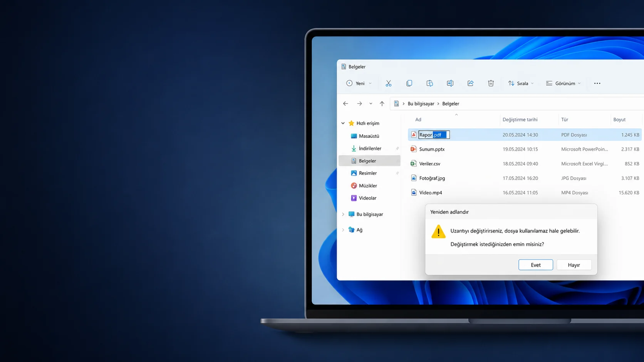
Task: Click the Rapor.pdf rename text field
Action: [434, 135]
